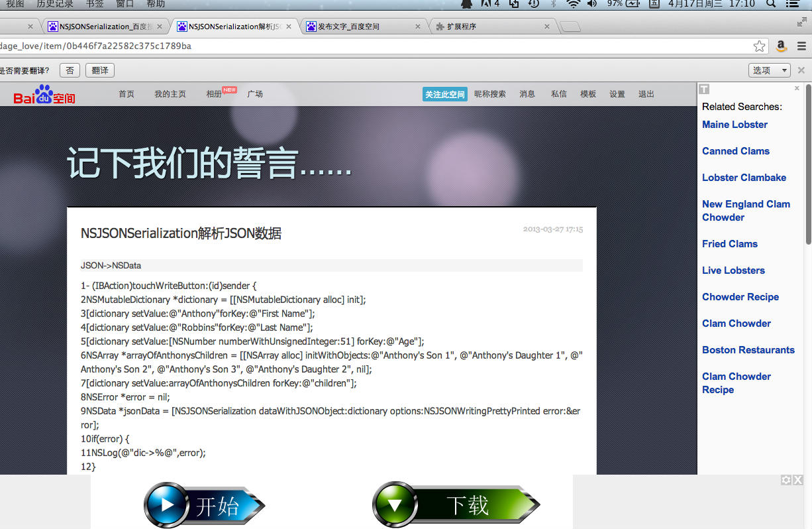Click 退出 to log out

[x=646, y=94]
